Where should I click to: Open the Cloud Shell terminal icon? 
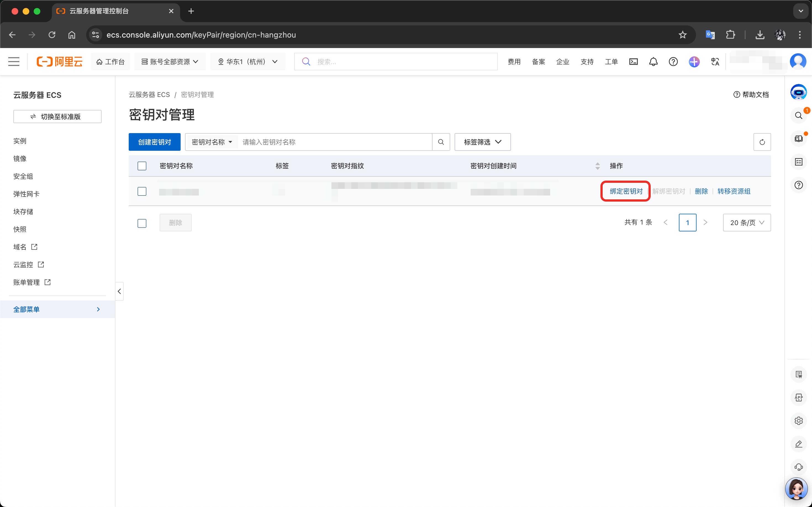633,62
